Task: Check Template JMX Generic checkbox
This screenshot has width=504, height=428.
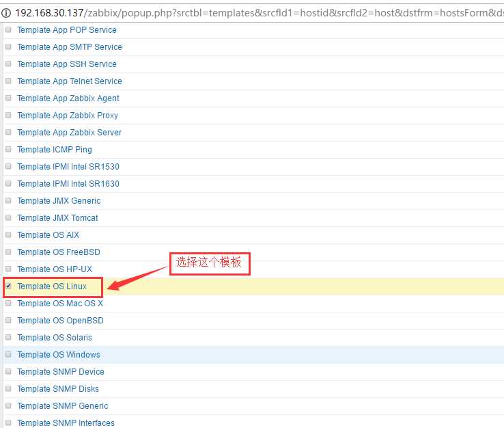Action: [x=8, y=200]
